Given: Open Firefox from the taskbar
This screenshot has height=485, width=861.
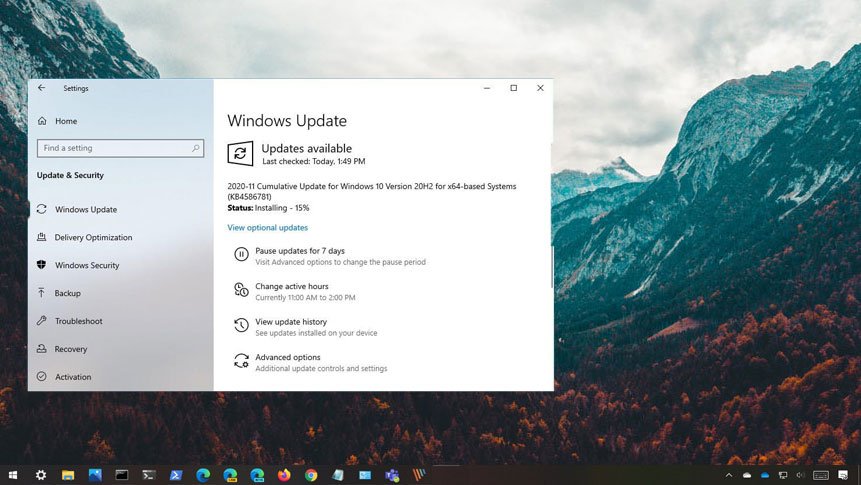Looking at the screenshot, I should (284, 475).
